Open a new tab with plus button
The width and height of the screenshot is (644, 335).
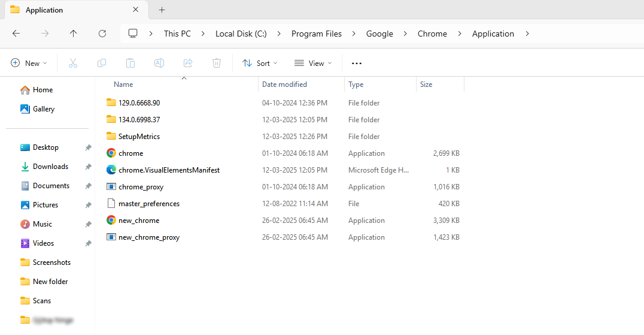click(162, 10)
